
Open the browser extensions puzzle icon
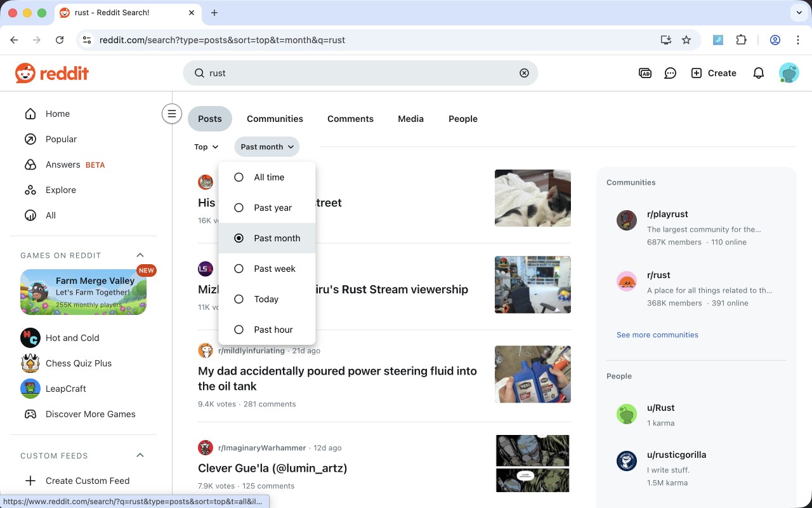(x=741, y=40)
